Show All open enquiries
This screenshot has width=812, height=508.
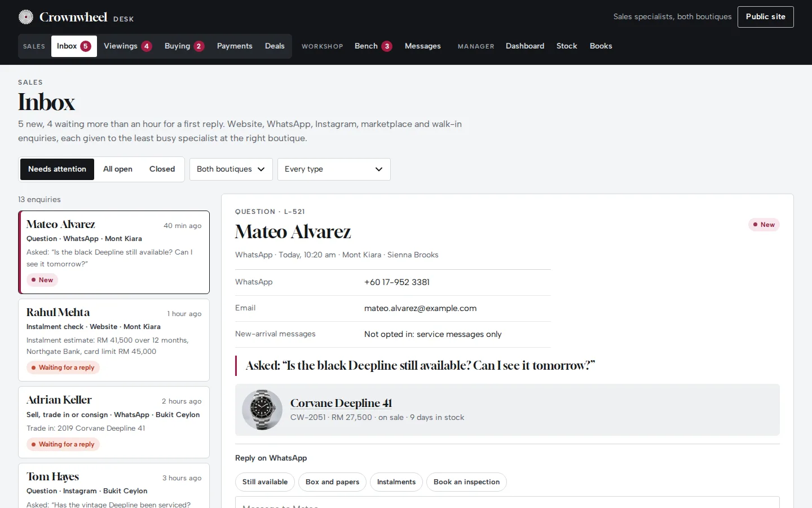pyautogui.click(x=118, y=169)
